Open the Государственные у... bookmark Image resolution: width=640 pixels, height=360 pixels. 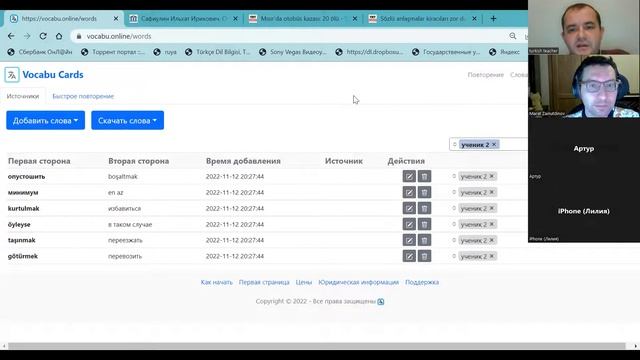pos(446,52)
